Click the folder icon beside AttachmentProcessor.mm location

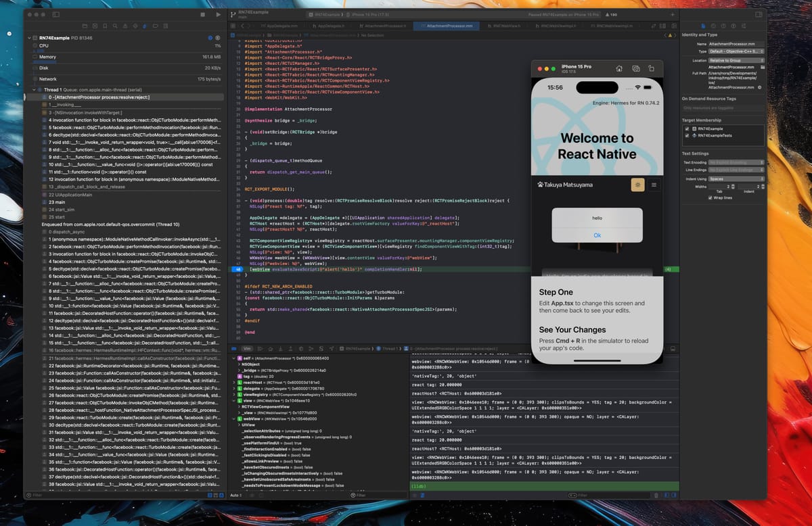click(x=763, y=67)
